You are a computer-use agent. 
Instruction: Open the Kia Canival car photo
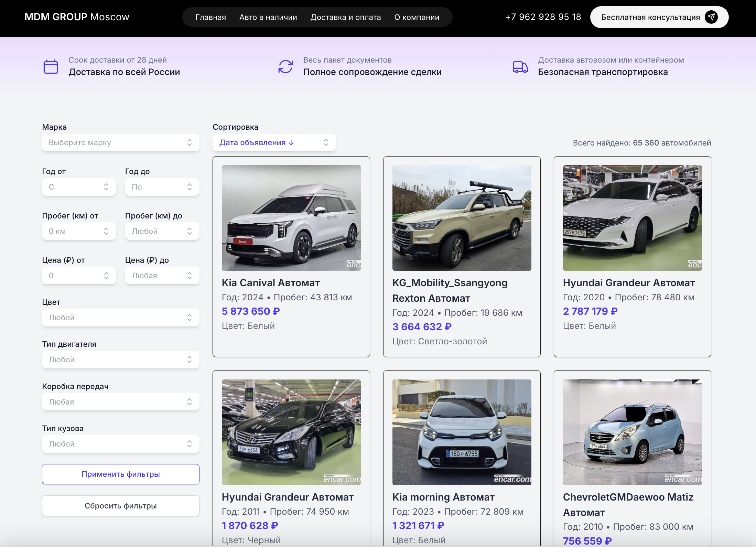pyautogui.click(x=291, y=218)
